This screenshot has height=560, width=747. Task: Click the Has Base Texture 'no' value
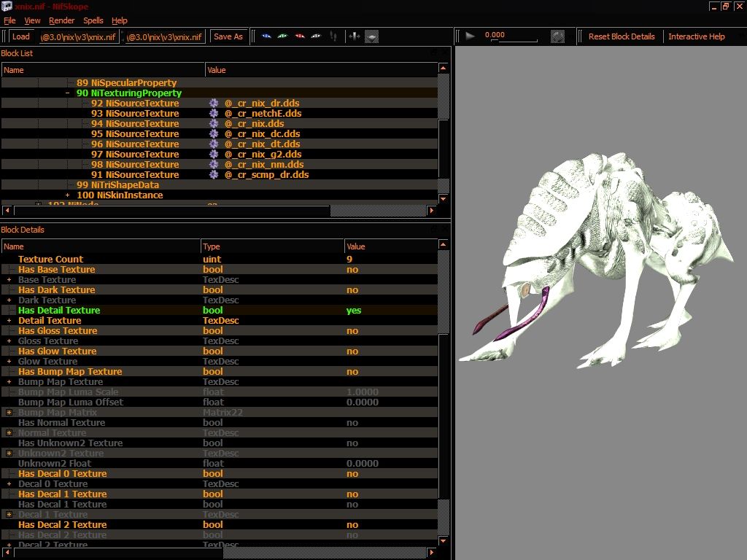click(352, 270)
